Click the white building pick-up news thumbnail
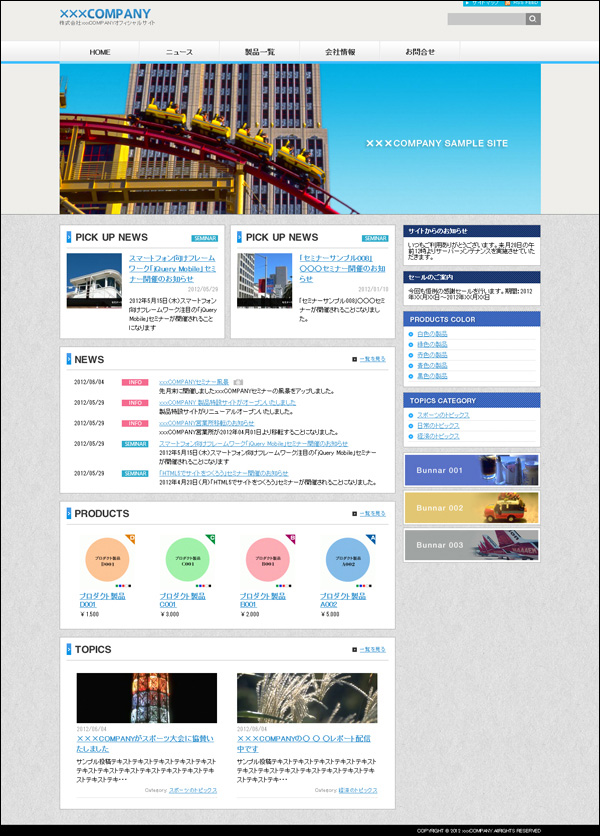600x836 pixels. click(x=94, y=280)
